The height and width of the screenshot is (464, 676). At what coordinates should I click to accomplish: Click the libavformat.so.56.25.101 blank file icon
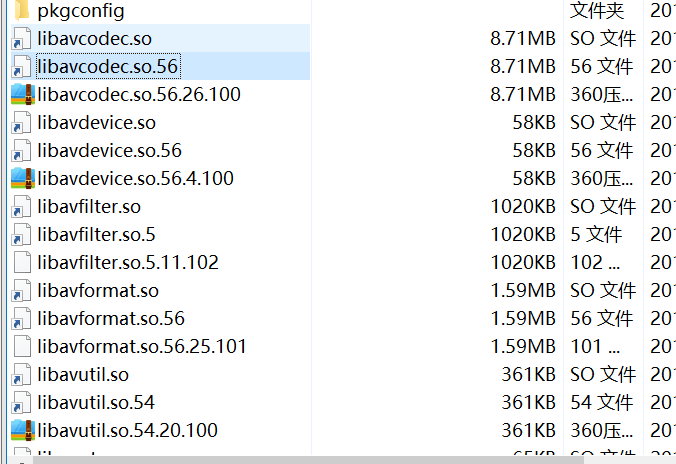point(22,346)
